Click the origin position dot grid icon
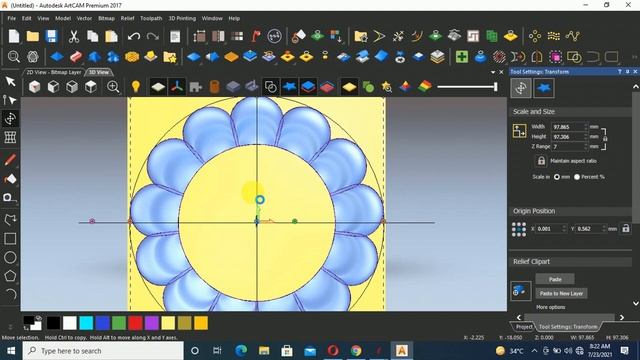 [x=519, y=229]
